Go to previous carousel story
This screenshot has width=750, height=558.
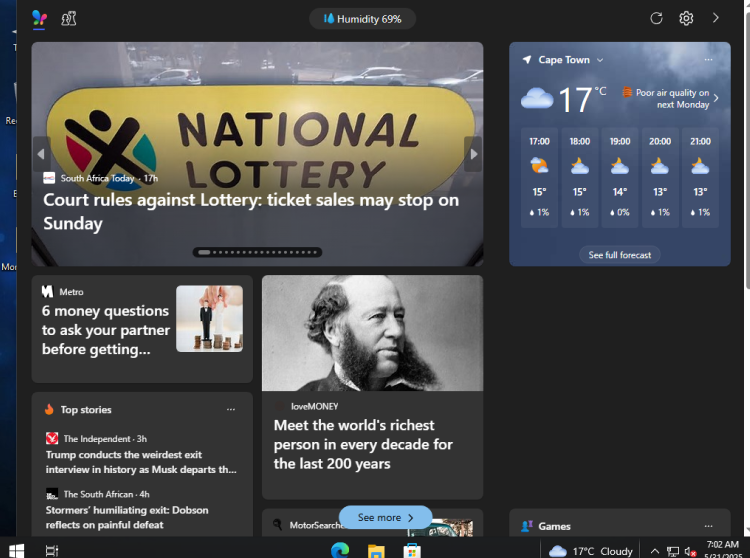(x=42, y=154)
